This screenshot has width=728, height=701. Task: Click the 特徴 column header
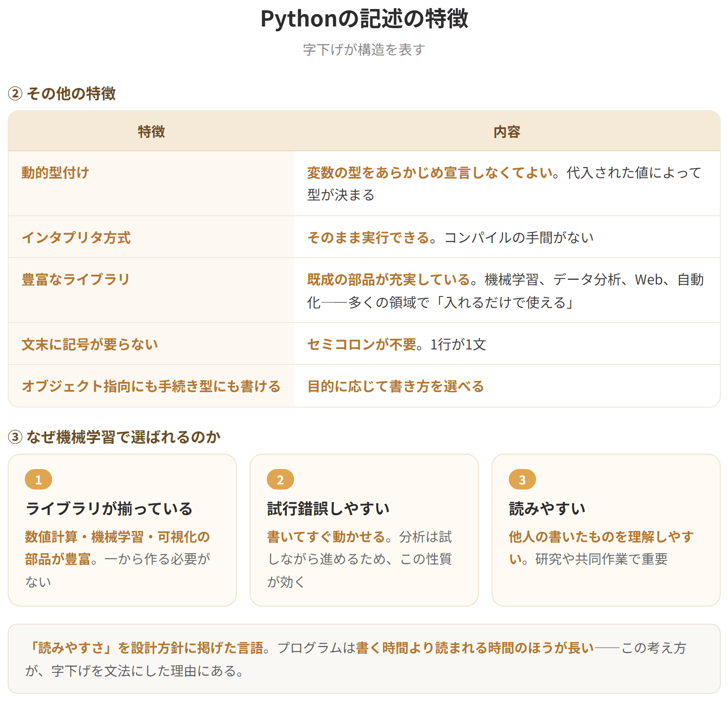[151, 132]
